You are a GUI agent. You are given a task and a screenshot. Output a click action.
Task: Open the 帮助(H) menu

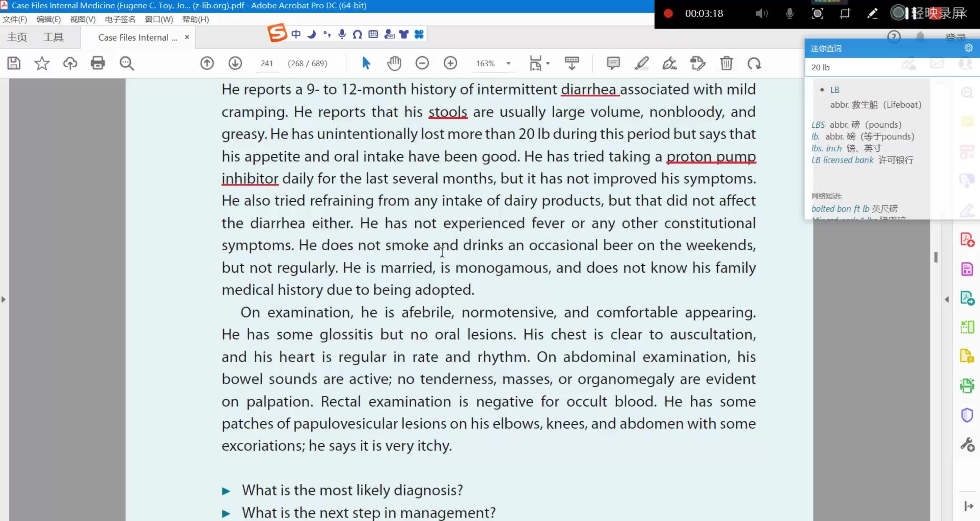[x=196, y=19]
